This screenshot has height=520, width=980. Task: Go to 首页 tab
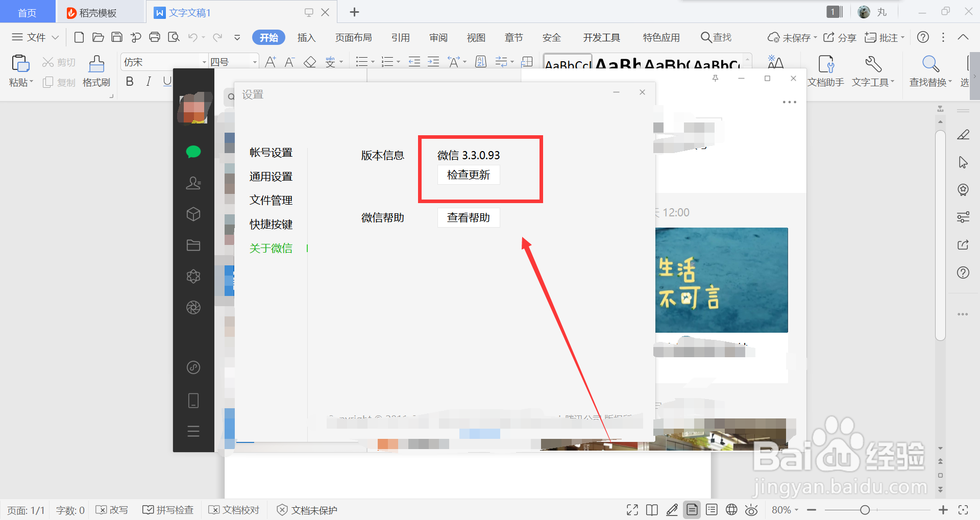pos(27,13)
